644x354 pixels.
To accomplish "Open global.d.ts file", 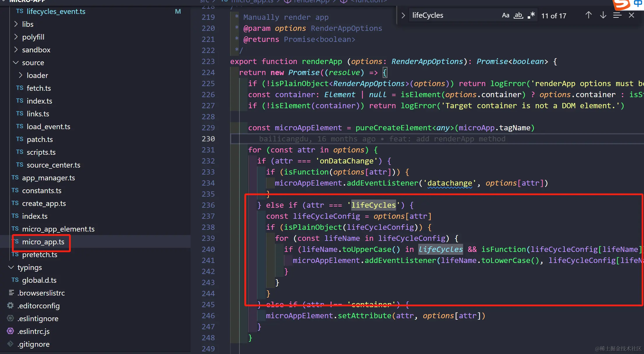I will (x=39, y=280).
